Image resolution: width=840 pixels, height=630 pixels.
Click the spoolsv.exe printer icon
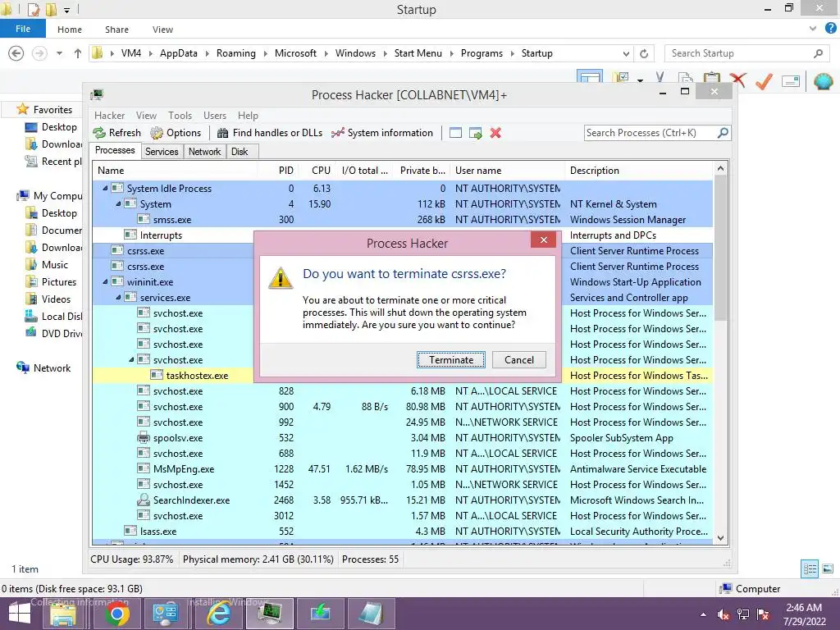[x=143, y=438]
